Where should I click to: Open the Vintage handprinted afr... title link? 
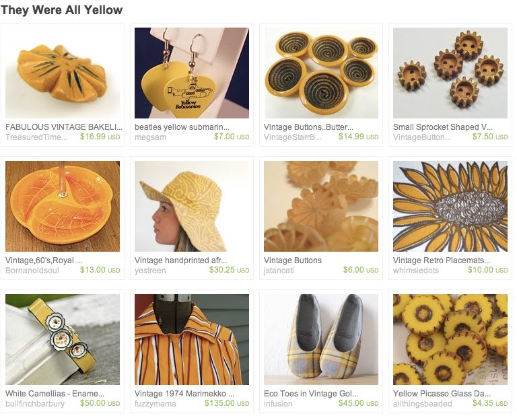180,260
